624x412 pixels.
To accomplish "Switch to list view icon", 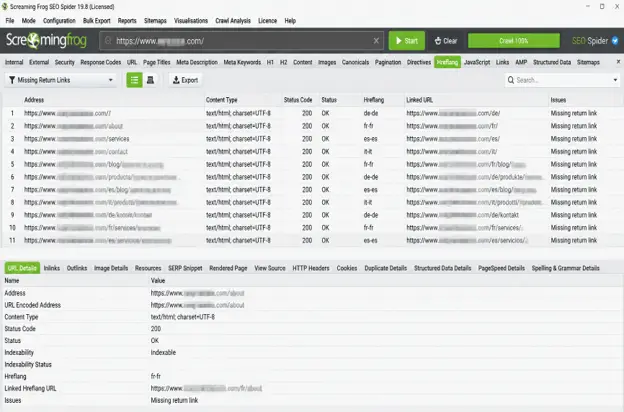I will pyautogui.click(x=135, y=80).
